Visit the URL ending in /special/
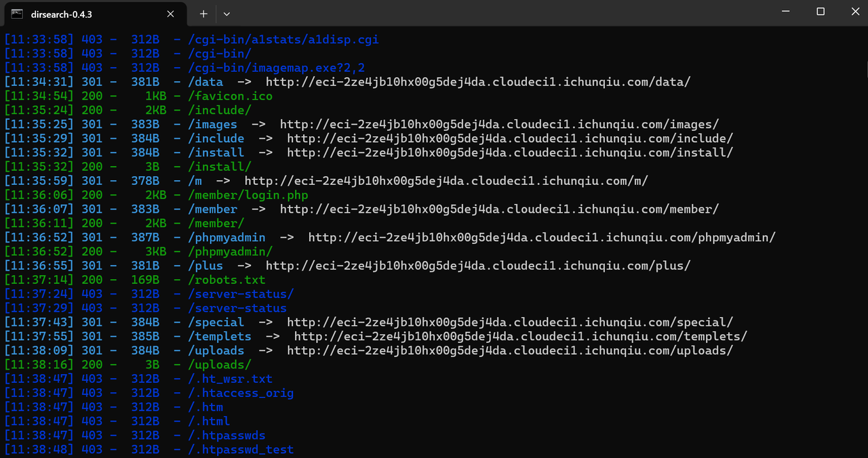The height and width of the screenshot is (458, 868). (x=510, y=322)
